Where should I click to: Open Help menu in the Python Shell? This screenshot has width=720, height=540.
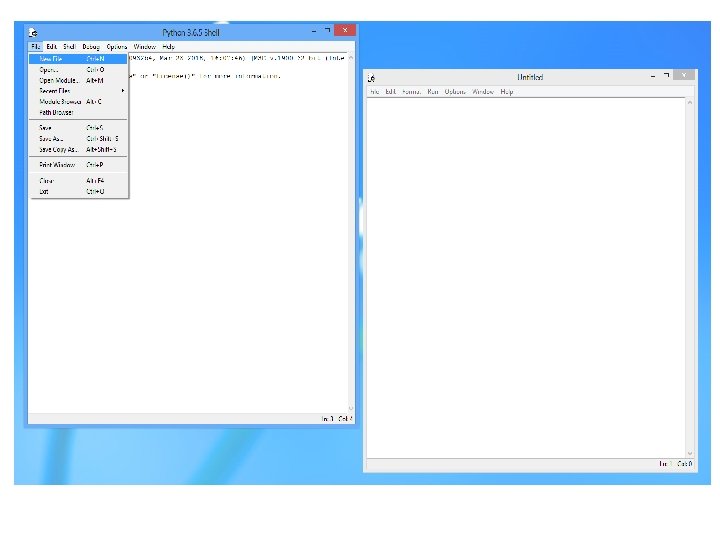169,47
